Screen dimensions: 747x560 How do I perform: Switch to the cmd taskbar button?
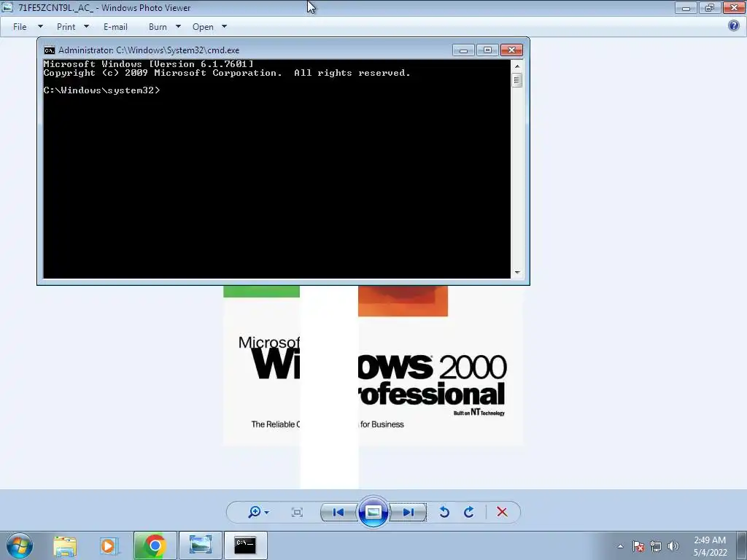tap(245, 545)
